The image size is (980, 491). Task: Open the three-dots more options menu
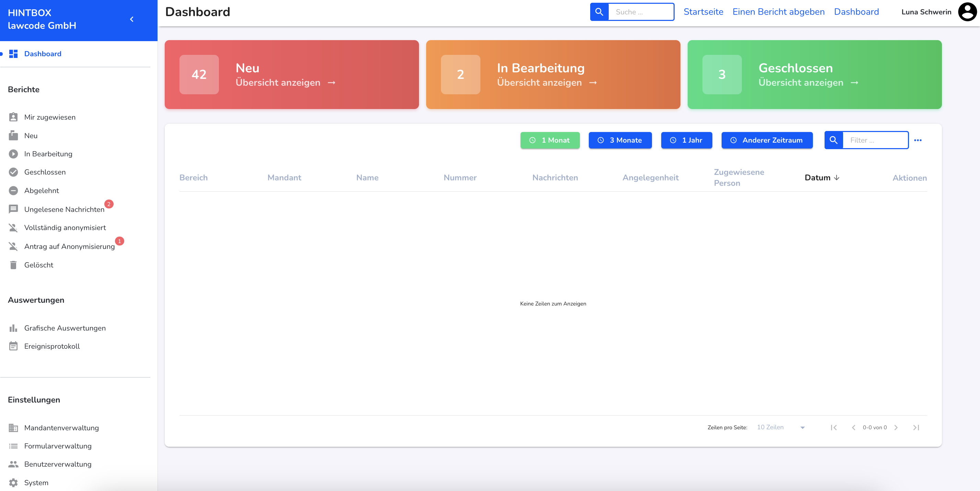(918, 140)
